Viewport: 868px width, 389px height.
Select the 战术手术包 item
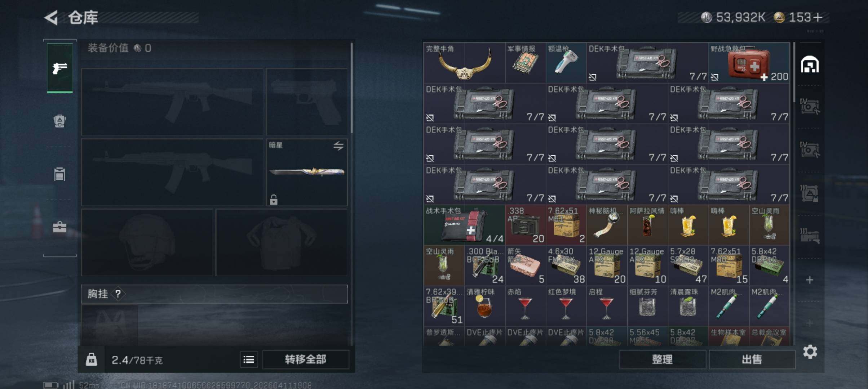(x=464, y=225)
